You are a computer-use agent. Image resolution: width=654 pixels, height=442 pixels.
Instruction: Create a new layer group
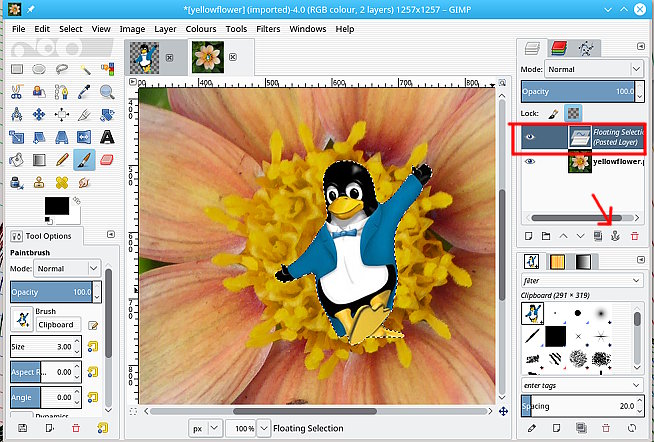pyautogui.click(x=546, y=236)
